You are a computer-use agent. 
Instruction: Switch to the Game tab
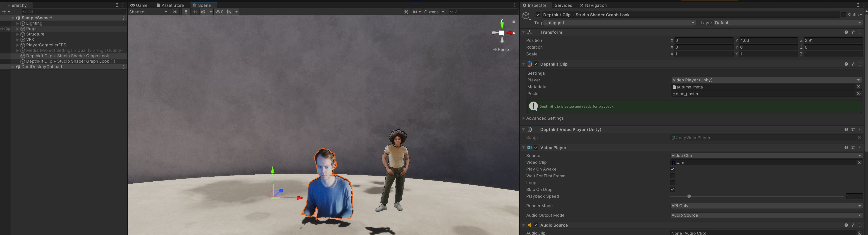click(x=139, y=5)
